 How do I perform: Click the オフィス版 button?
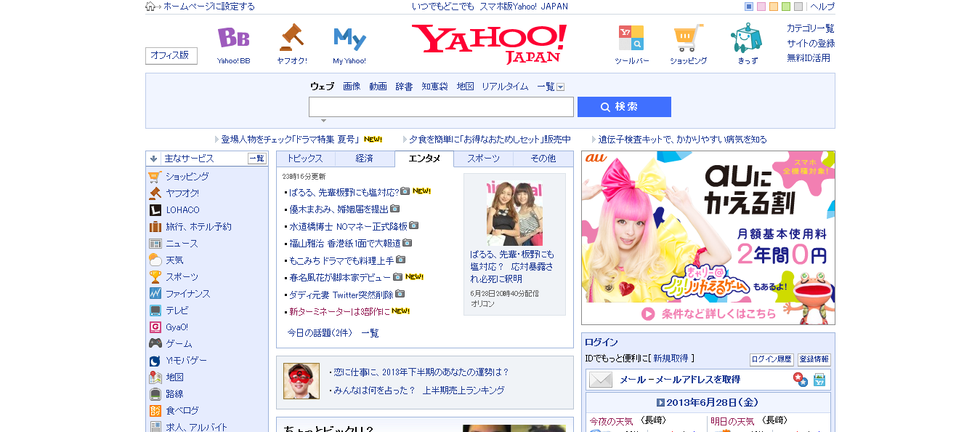[171, 55]
